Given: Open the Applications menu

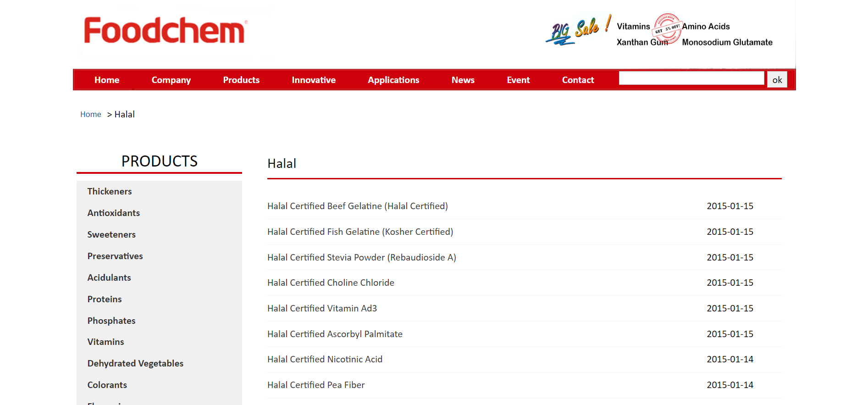Looking at the screenshot, I should [x=393, y=80].
